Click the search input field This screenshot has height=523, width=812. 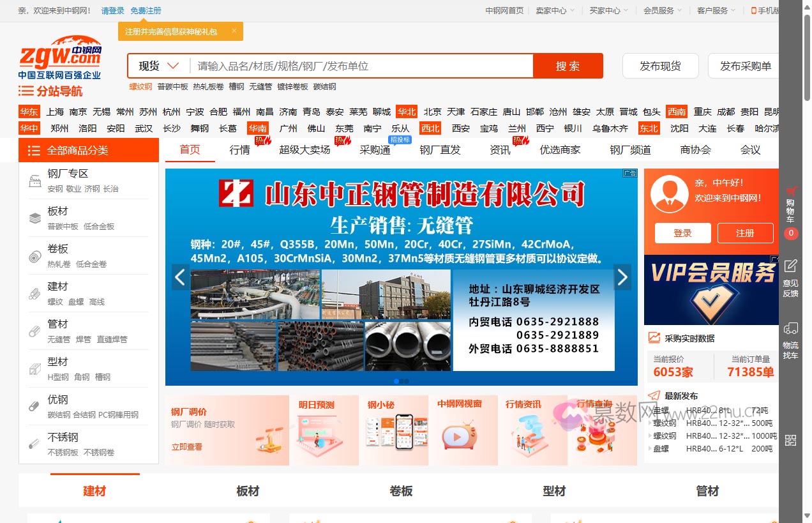pos(361,66)
